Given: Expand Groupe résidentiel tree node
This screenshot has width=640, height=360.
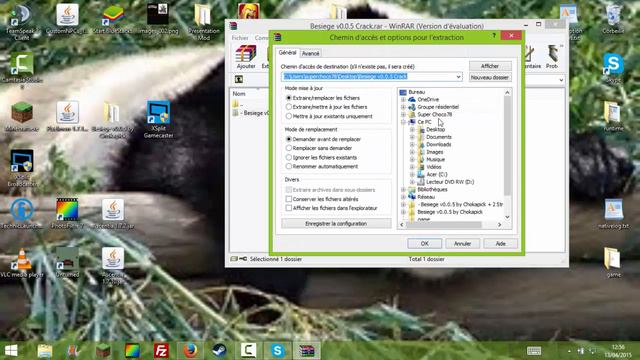Looking at the screenshot, I should click(x=403, y=107).
